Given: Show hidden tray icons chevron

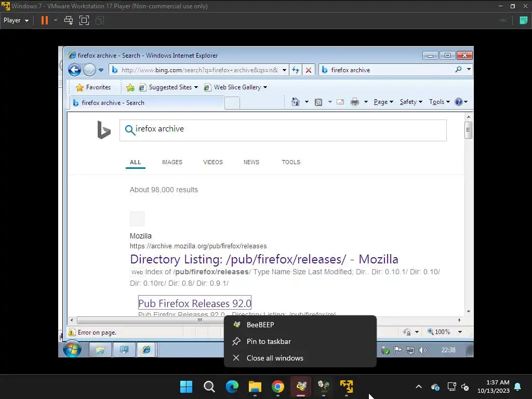Looking at the screenshot, I should point(419,387).
